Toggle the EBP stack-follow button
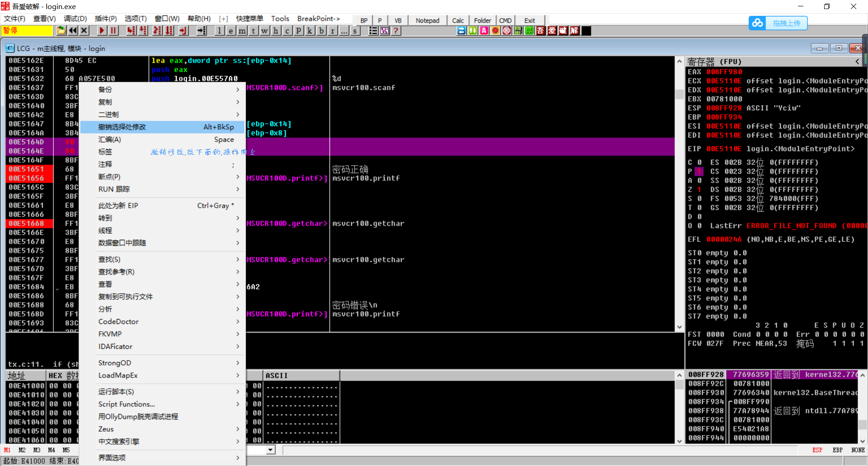This screenshot has height=466, width=868. (x=838, y=450)
